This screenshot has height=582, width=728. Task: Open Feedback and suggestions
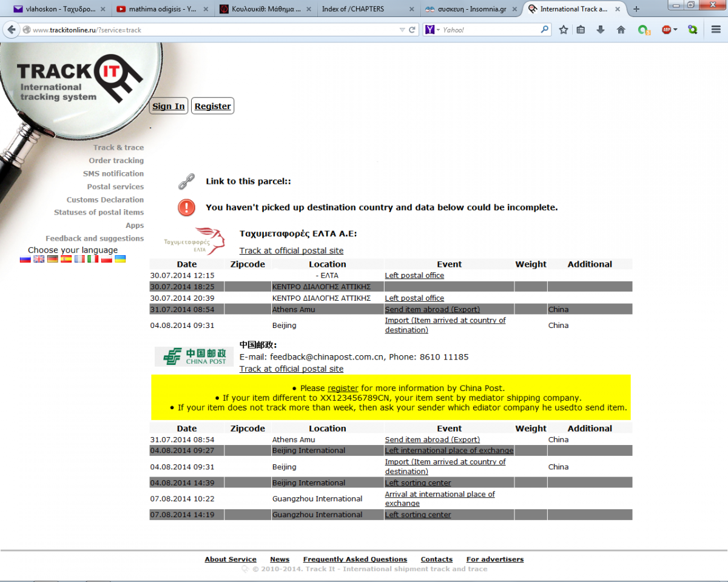point(95,238)
